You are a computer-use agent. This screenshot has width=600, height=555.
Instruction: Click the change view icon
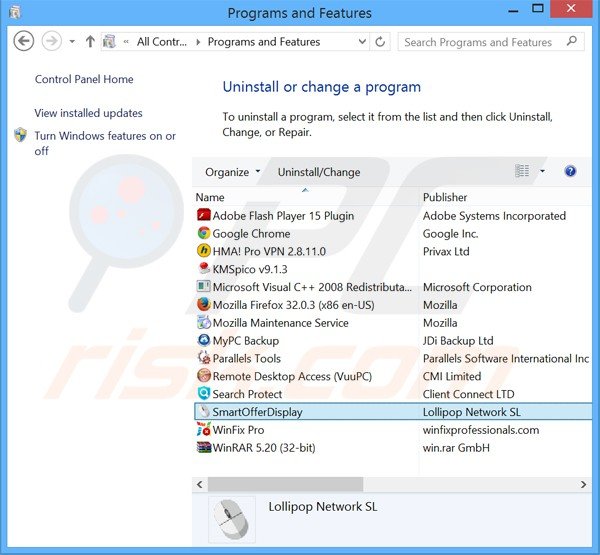coord(522,171)
